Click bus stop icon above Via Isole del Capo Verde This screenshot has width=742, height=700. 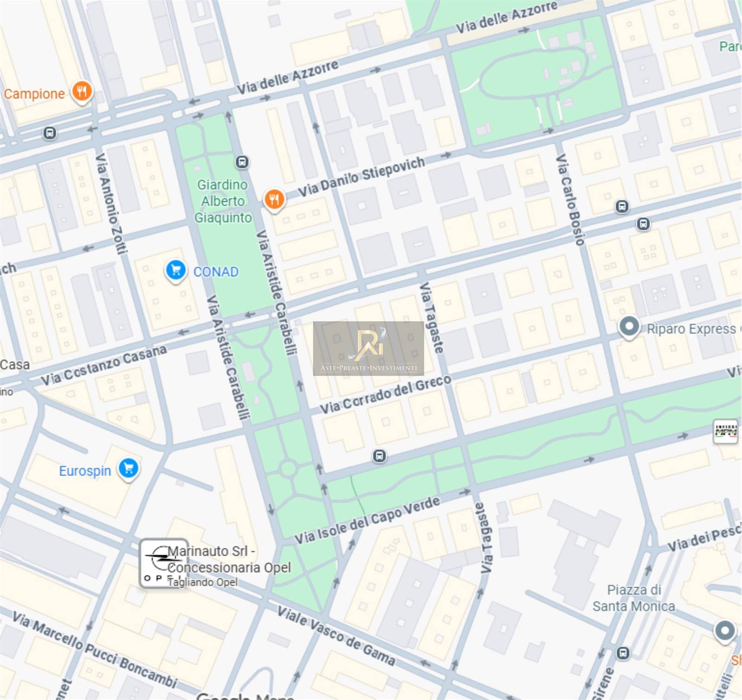tap(379, 456)
